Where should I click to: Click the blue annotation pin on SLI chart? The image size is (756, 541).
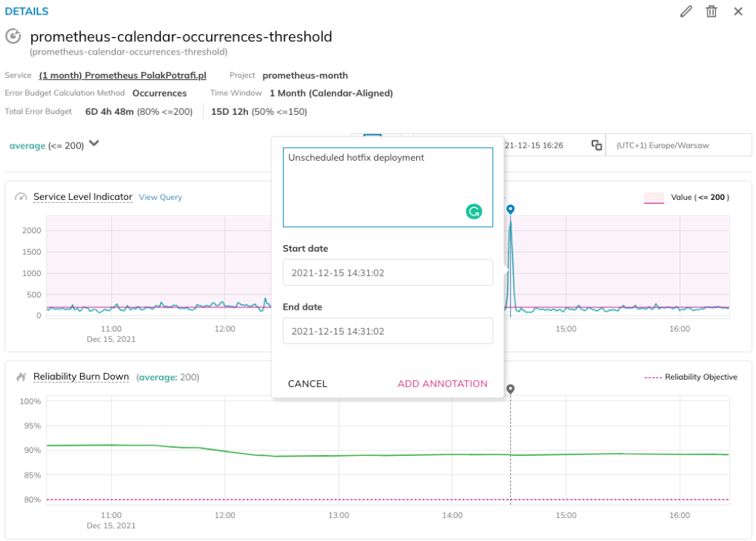point(510,209)
